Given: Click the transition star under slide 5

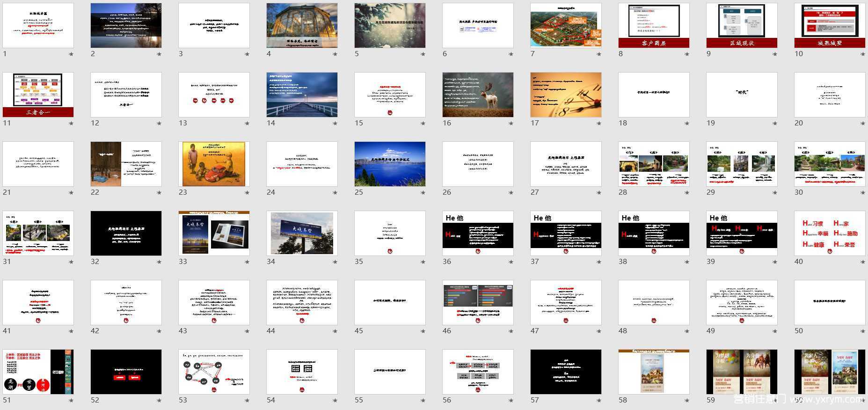Looking at the screenshot, I should coord(423,54).
